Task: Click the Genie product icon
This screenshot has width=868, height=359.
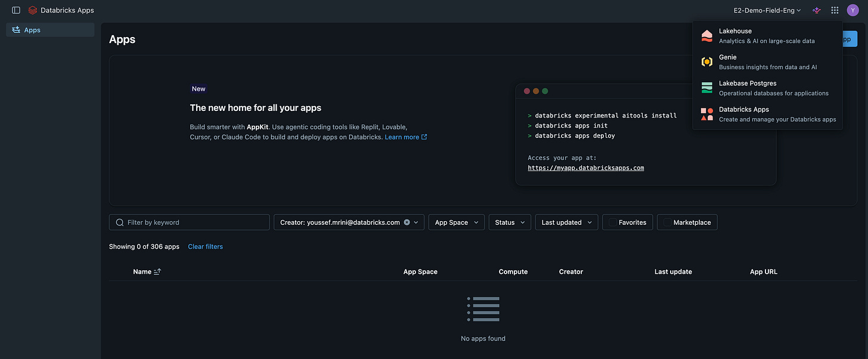Action: 707,62
